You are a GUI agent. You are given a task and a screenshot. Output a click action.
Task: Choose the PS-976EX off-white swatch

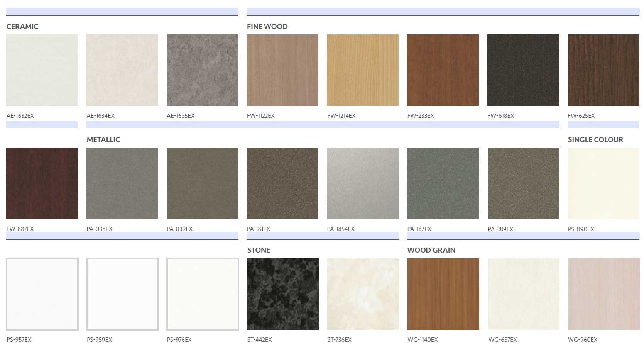coord(203,294)
